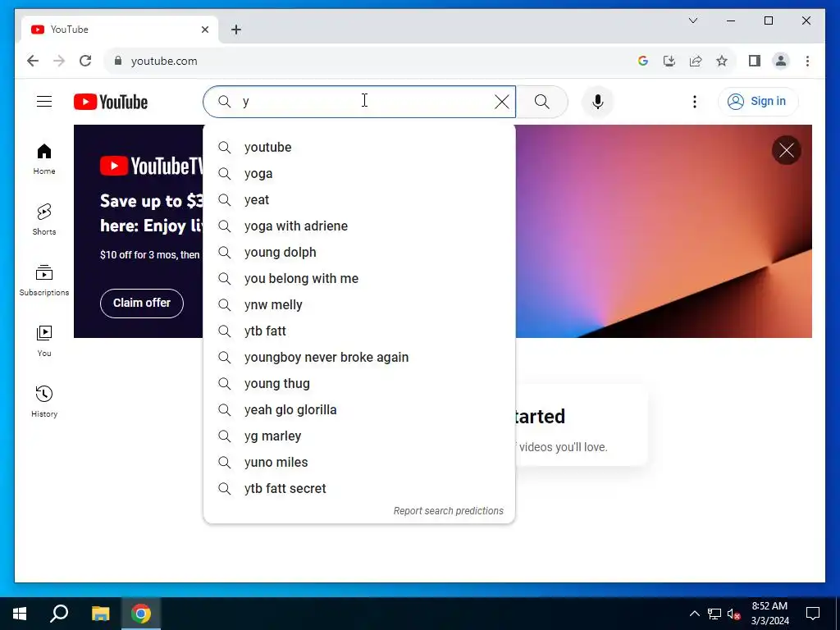Select 'yoga with adriene' suggestion

pos(359,226)
